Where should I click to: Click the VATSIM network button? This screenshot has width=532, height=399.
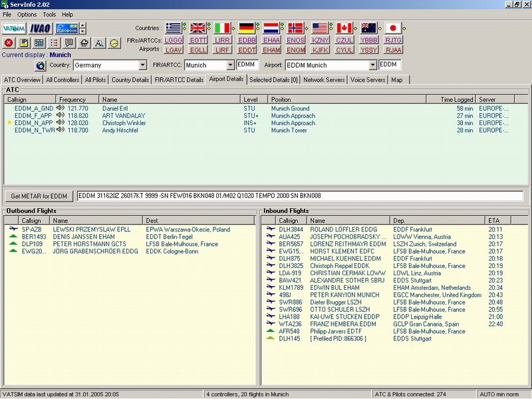coord(14,29)
